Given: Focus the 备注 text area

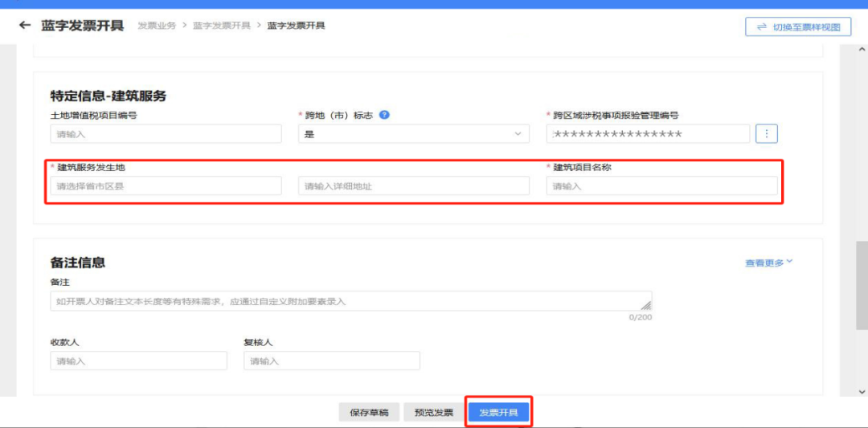Looking at the screenshot, I should click(x=351, y=301).
